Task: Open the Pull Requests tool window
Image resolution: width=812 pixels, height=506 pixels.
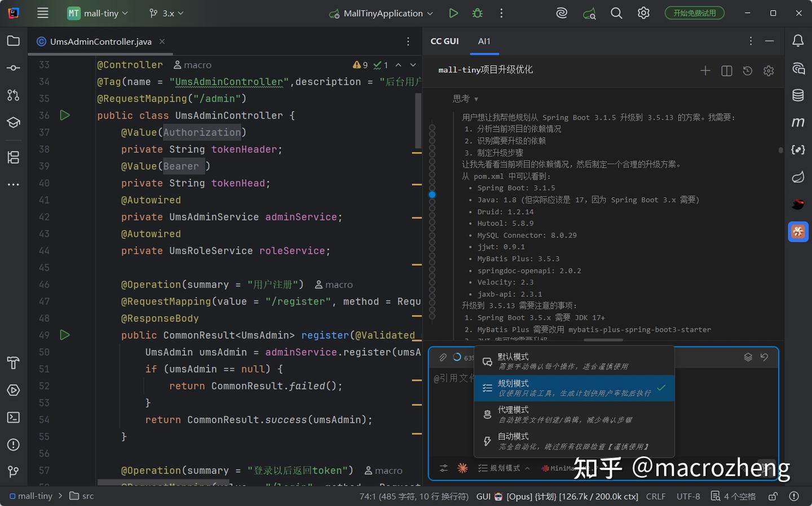Action: (14, 95)
